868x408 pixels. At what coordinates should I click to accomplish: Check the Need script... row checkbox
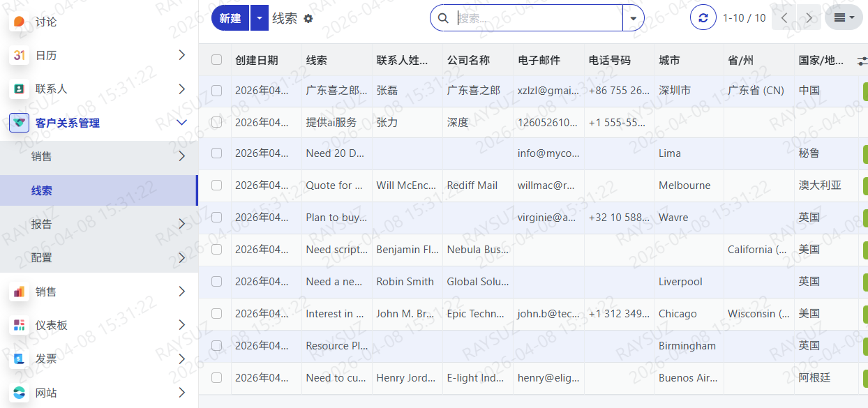[x=216, y=250]
